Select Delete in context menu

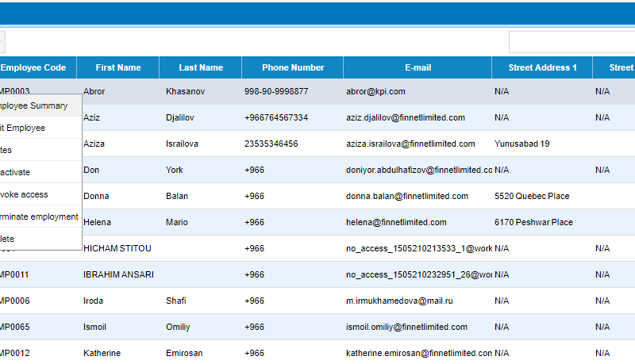(40, 239)
